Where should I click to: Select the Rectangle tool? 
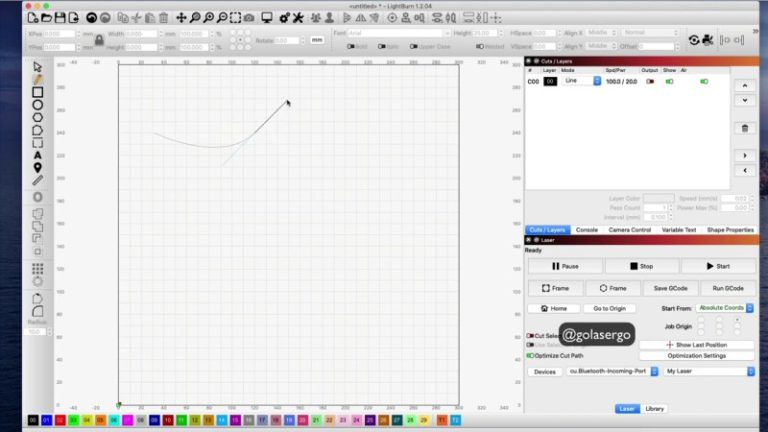tap(38, 92)
